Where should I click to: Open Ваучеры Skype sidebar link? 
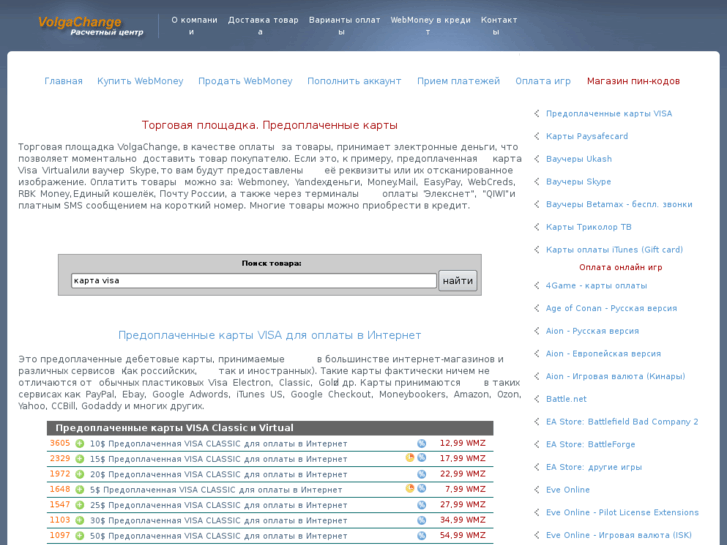click(x=578, y=181)
